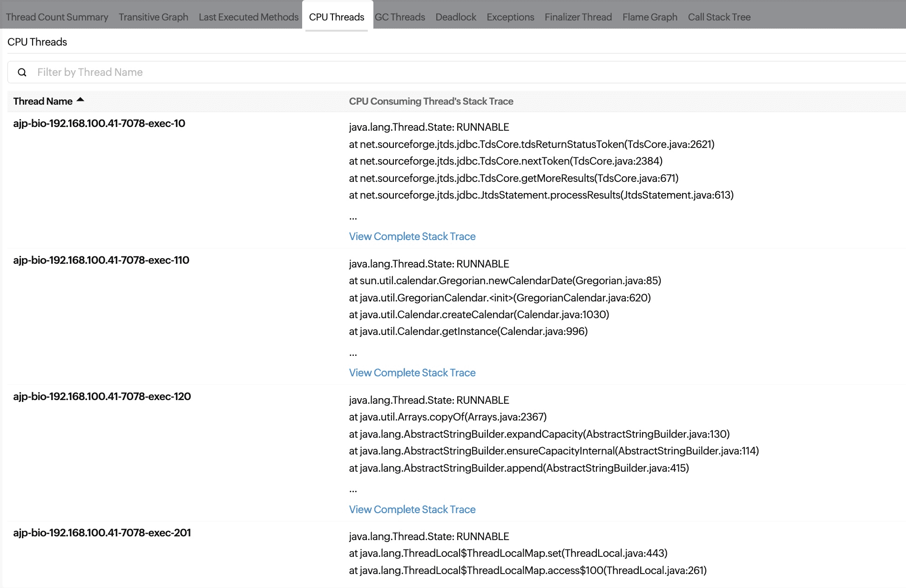Click Filter by Thread Name input field
The width and height of the screenshot is (906, 588).
point(453,72)
